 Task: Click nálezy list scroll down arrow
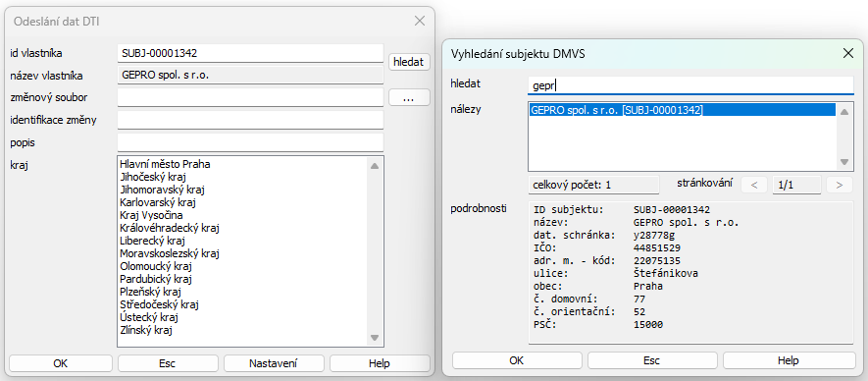click(844, 162)
